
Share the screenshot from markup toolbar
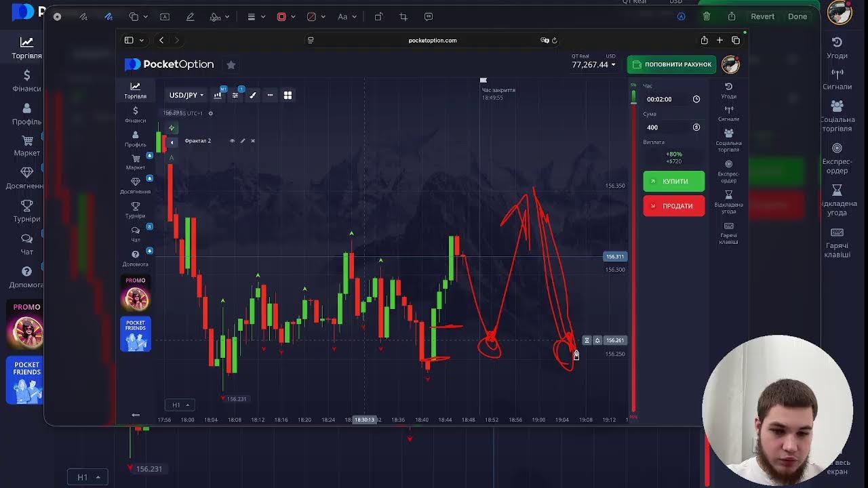[x=732, y=16]
